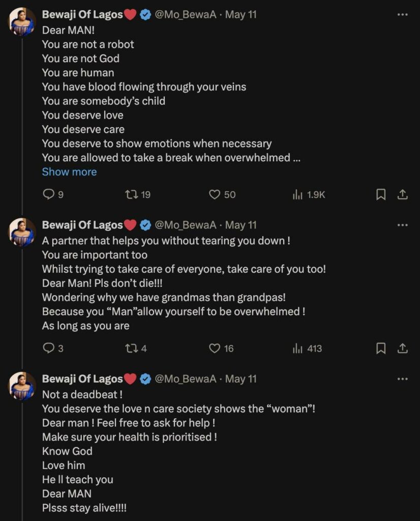Screen dimensions: 420x521
Task: View analytics showing 413 views
Action: pyautogui.click(x=298, y=349)
